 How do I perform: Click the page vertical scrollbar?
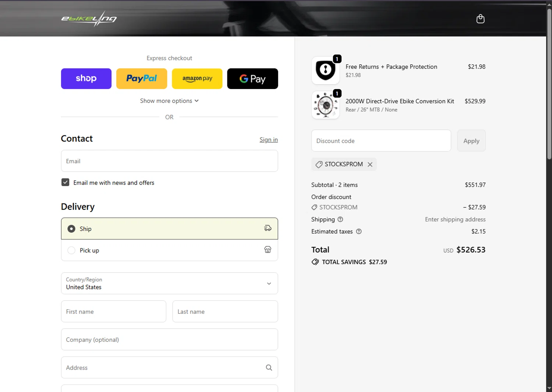pos(549,85)
